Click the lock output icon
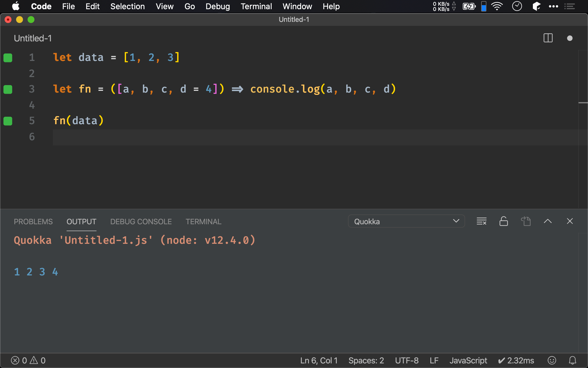 point(503,221)
